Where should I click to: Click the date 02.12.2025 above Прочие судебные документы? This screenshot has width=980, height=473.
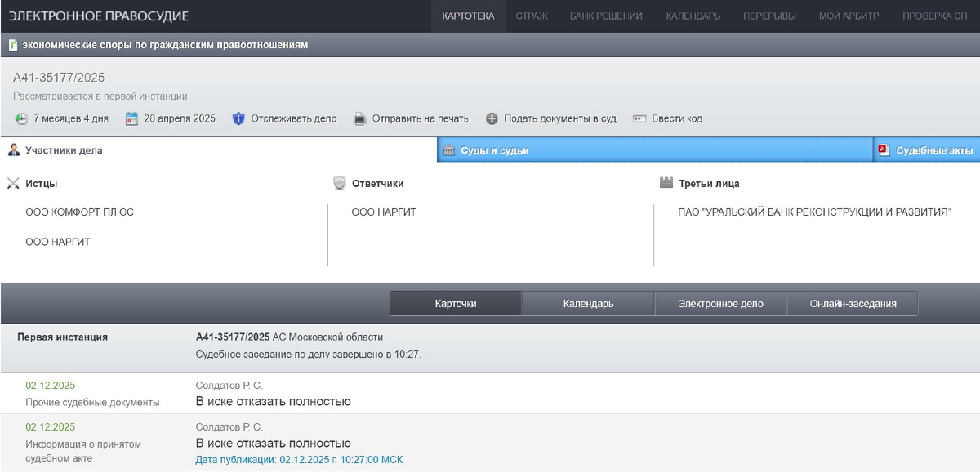pos(51,385)
